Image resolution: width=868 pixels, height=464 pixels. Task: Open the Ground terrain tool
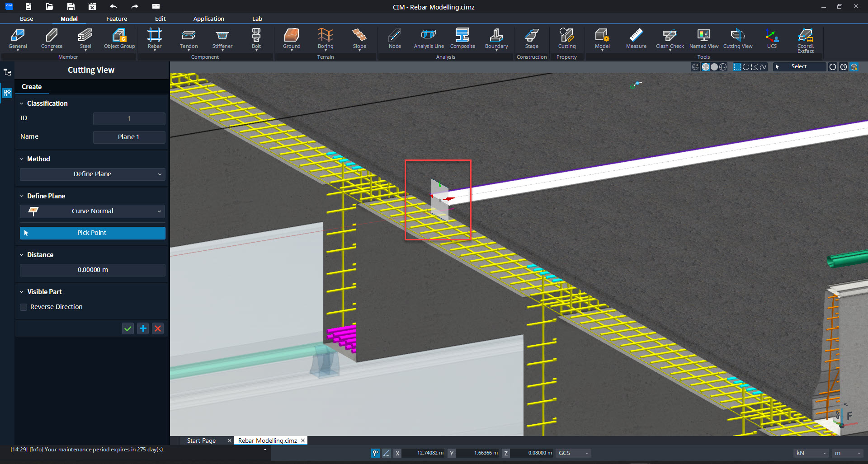292,39
